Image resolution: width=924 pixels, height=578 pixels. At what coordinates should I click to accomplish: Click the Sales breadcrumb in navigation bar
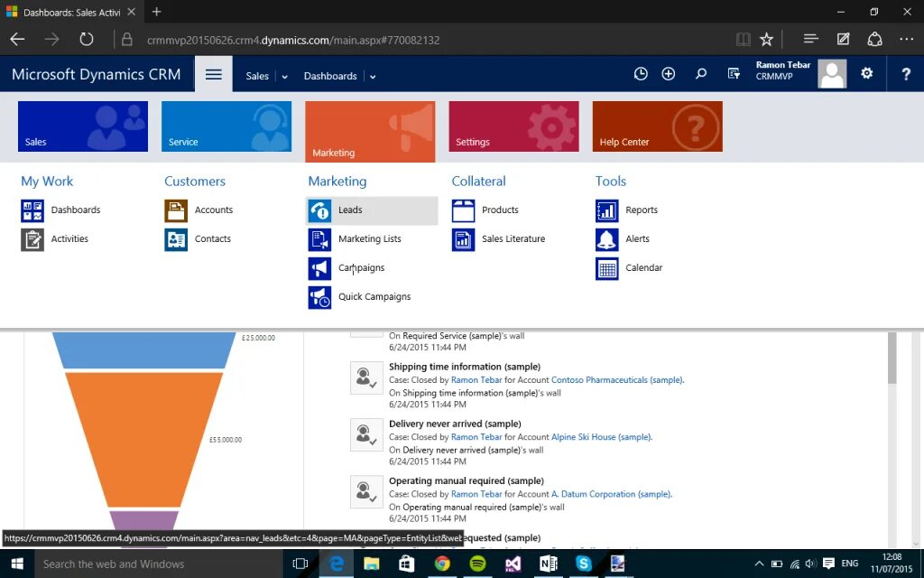coord(257,76)
